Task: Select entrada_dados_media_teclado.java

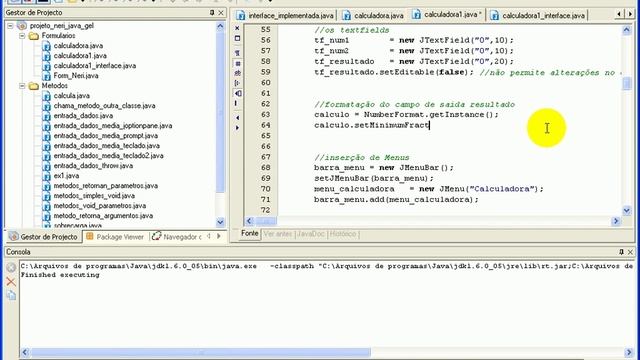Action: coord(107,146)
